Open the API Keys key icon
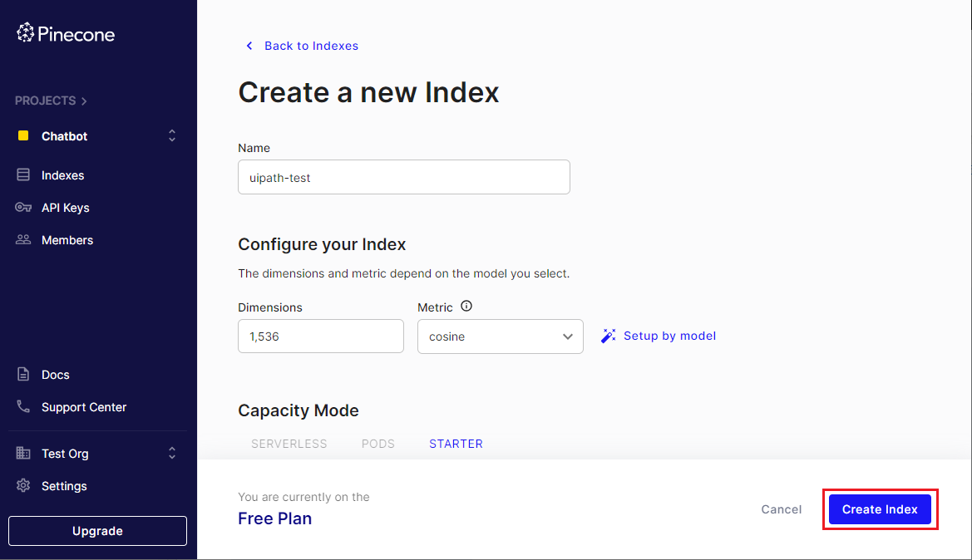972x560 pixels. pyautogui.click(x=23, y=208)
